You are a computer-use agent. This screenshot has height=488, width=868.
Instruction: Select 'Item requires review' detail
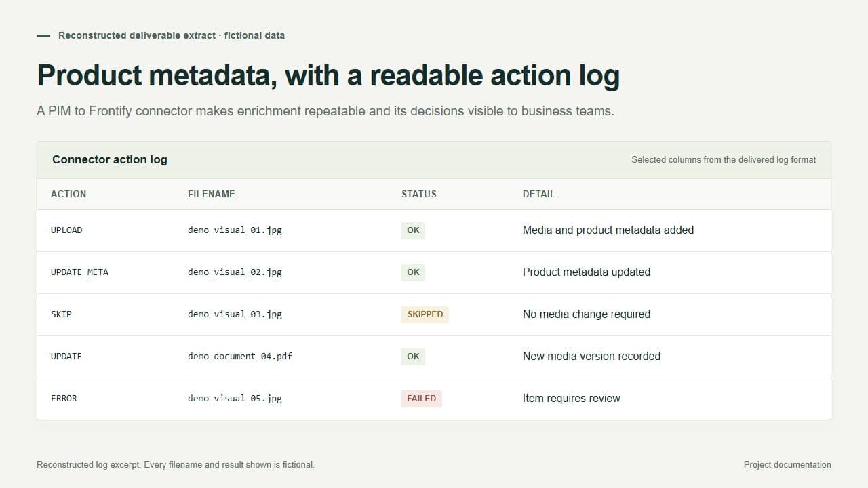pos(572,399)
